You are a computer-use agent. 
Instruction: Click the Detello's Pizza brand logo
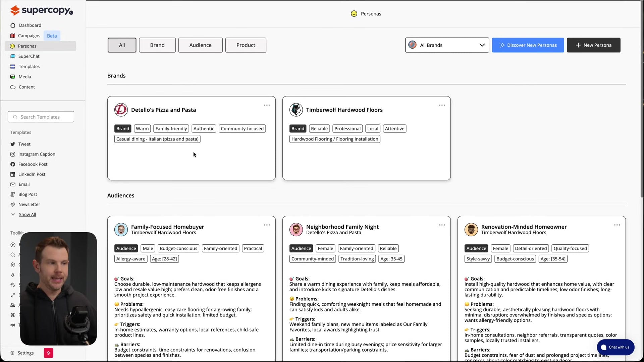tap(121, 110)
